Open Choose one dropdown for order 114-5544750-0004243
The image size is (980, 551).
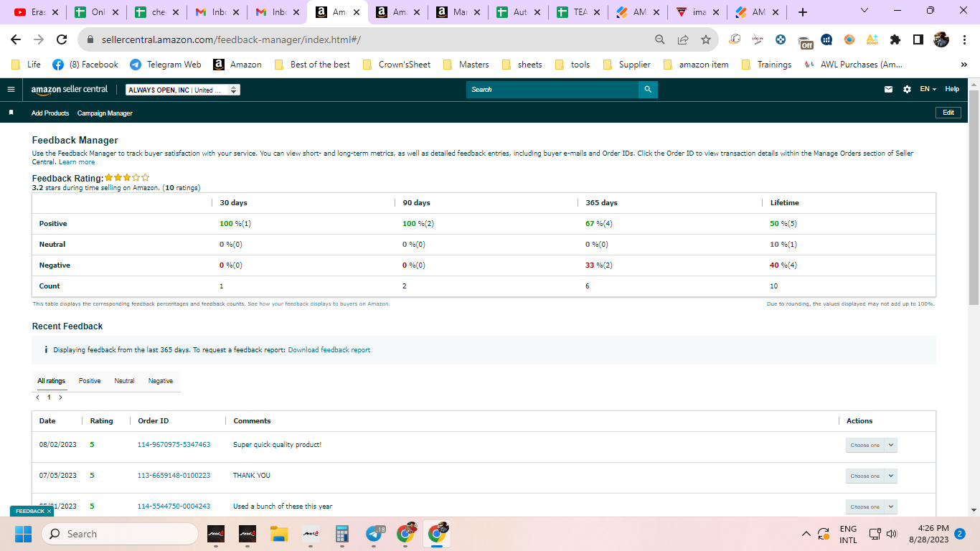coord(871,507)
